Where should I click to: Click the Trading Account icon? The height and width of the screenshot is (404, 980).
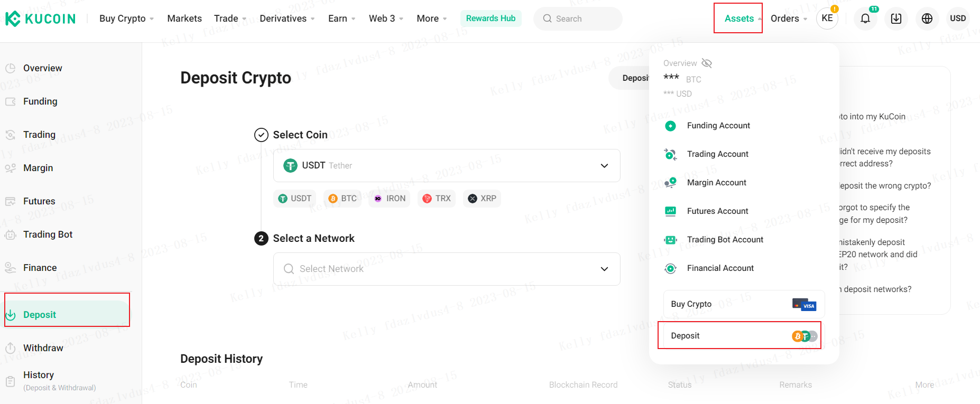click(670, 154)
